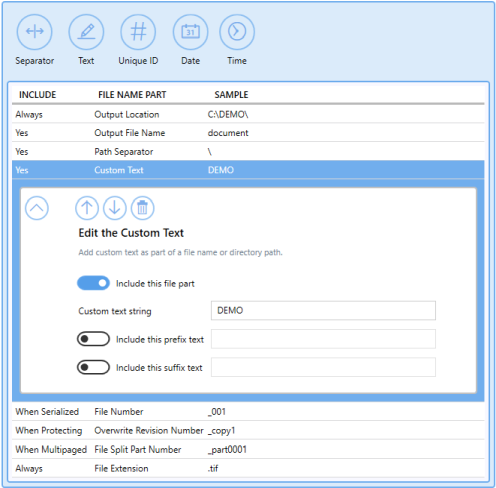Select the Path Separator row
This screenshot has width=496, height=488.
tap(248, 151)
